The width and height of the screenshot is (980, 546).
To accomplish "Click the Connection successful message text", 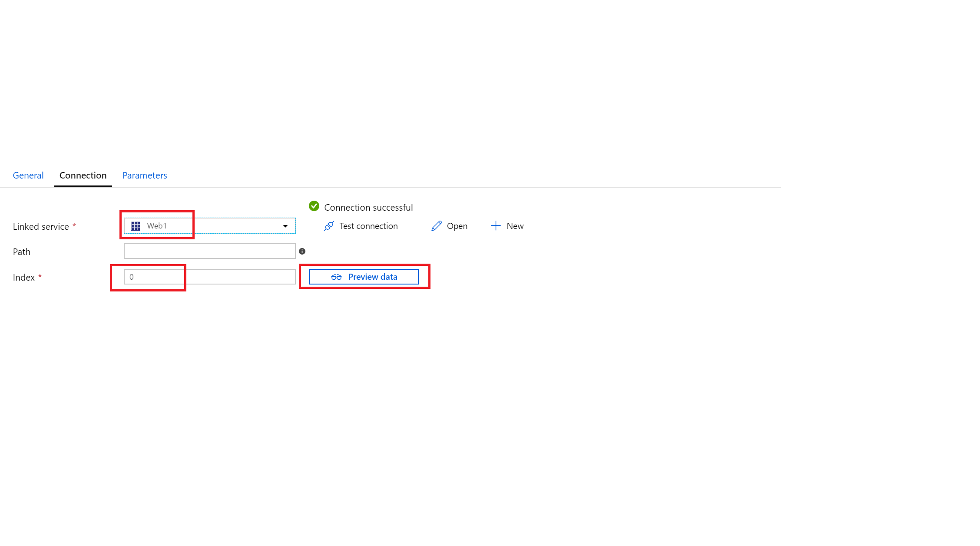I will click(x=368, y=208).
